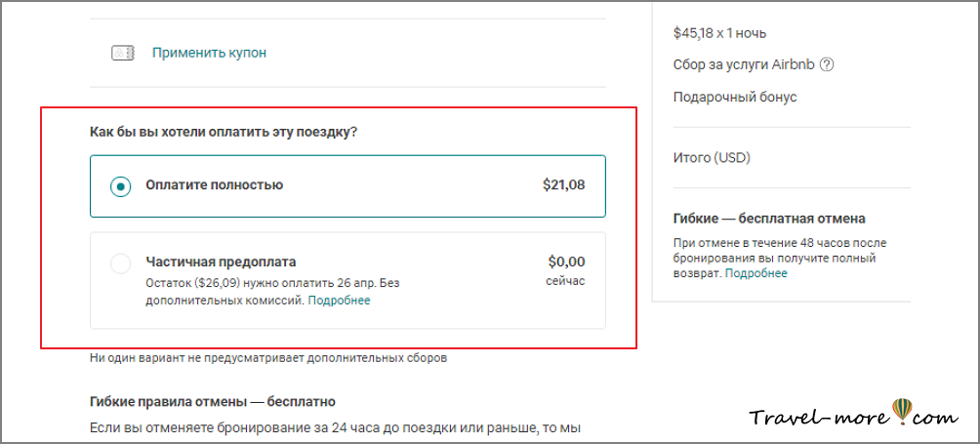Click the "Оплатите полностью" option label
980x444 pixels.
[x=214, y=184]
